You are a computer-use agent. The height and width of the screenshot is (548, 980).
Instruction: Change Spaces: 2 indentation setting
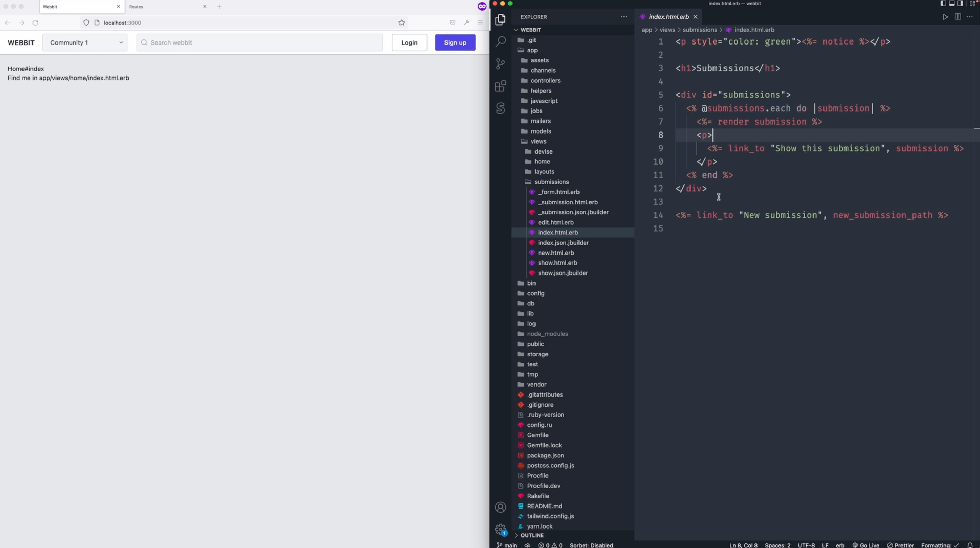(777, 545)
